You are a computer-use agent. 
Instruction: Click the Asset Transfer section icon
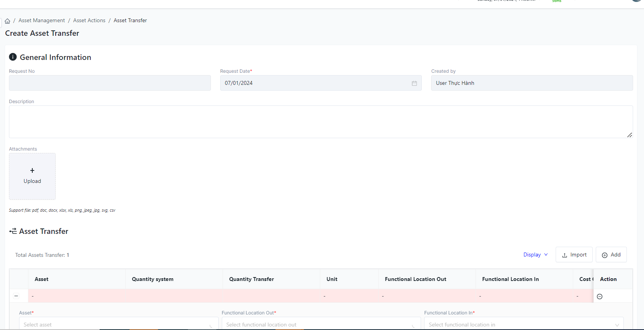(x=13, y=231)
